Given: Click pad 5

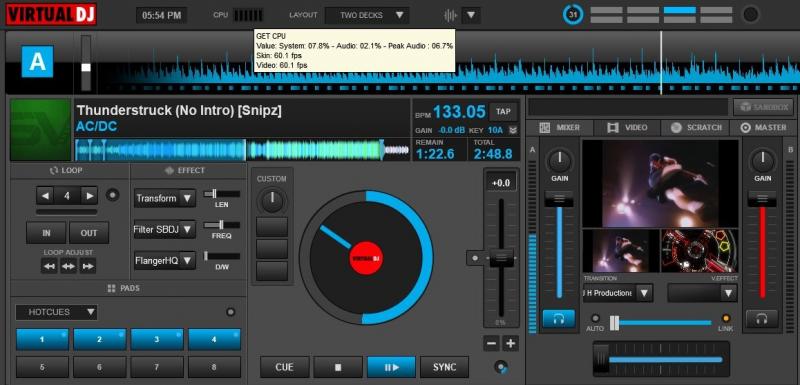Looking at the screenshot, I should 42,367.
